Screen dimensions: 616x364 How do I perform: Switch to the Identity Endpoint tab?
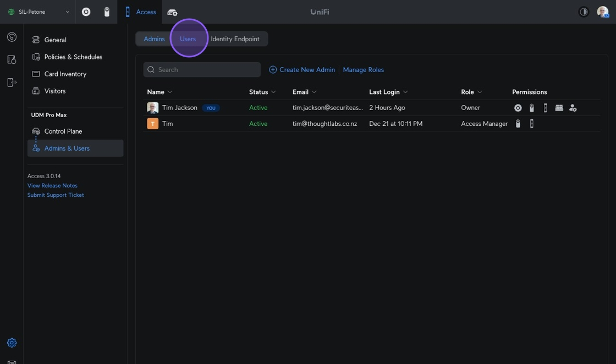[235, 39]
